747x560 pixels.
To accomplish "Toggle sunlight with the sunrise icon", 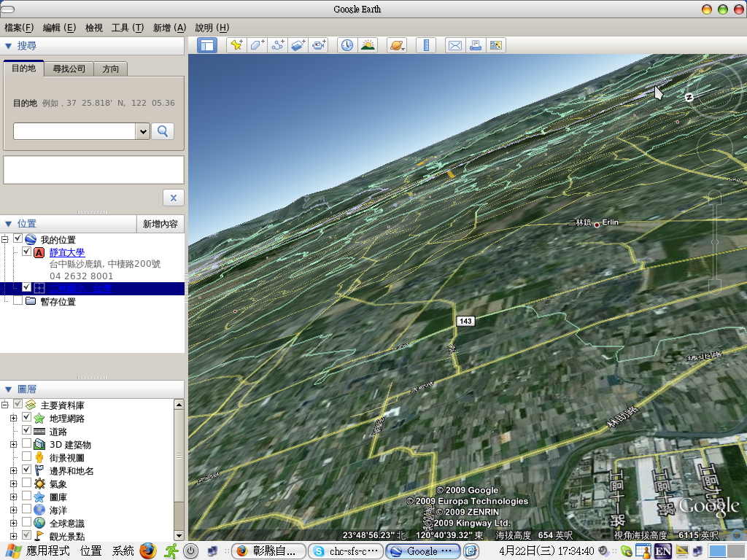I will click(x=367, y=45).
